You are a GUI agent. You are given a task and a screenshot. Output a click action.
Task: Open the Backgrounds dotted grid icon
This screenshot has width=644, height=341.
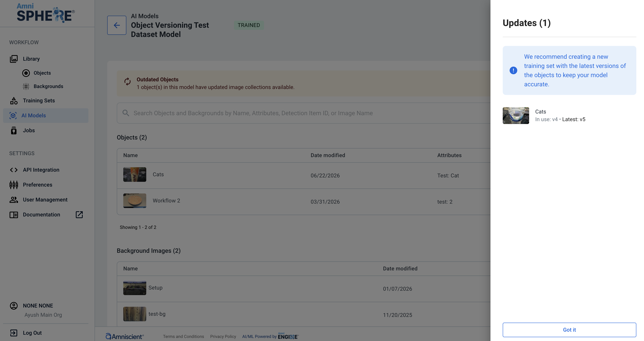point(26,86)
